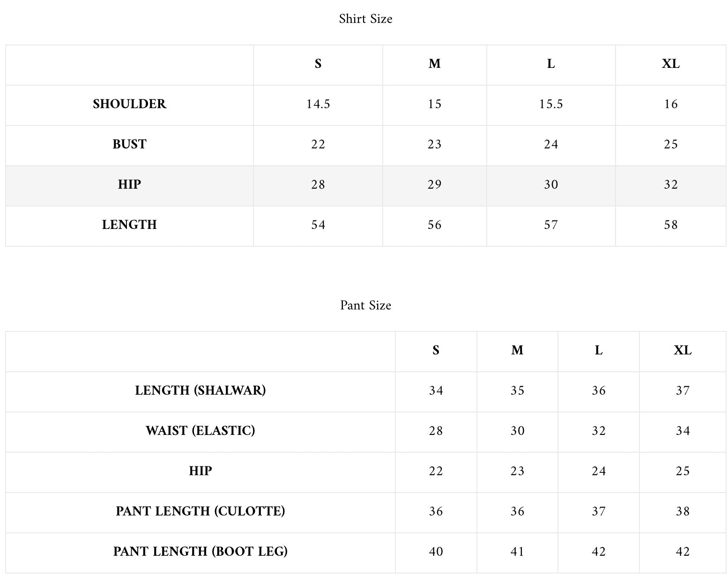
Task: Click the 15.5 shoulder value for size L
Action: coord(551,104)
